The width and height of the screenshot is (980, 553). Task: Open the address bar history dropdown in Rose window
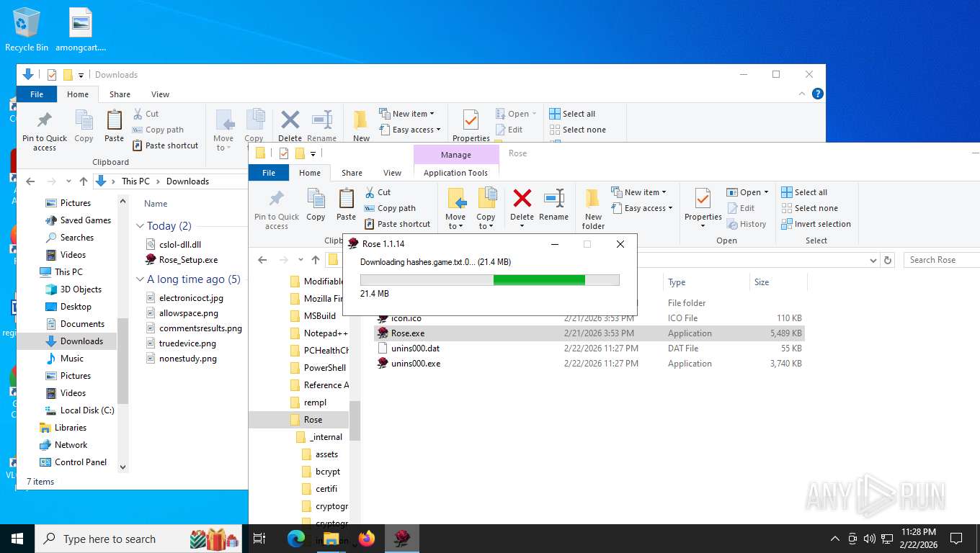[x=873, y=260]
